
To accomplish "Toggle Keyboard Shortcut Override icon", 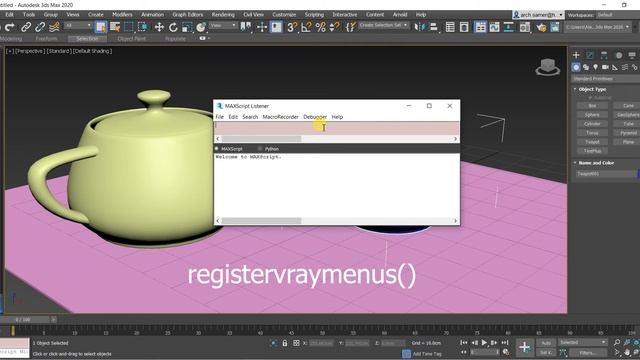I will [276, 27].
